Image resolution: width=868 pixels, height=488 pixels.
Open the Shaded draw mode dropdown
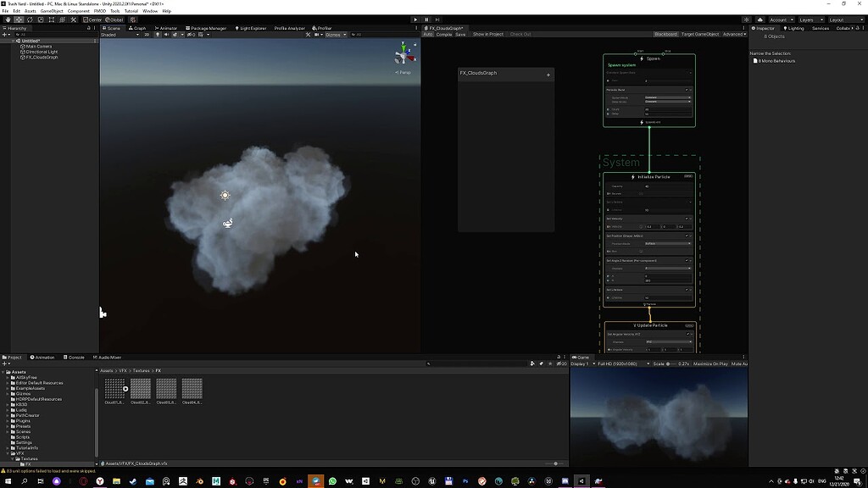tap(114, 34)
